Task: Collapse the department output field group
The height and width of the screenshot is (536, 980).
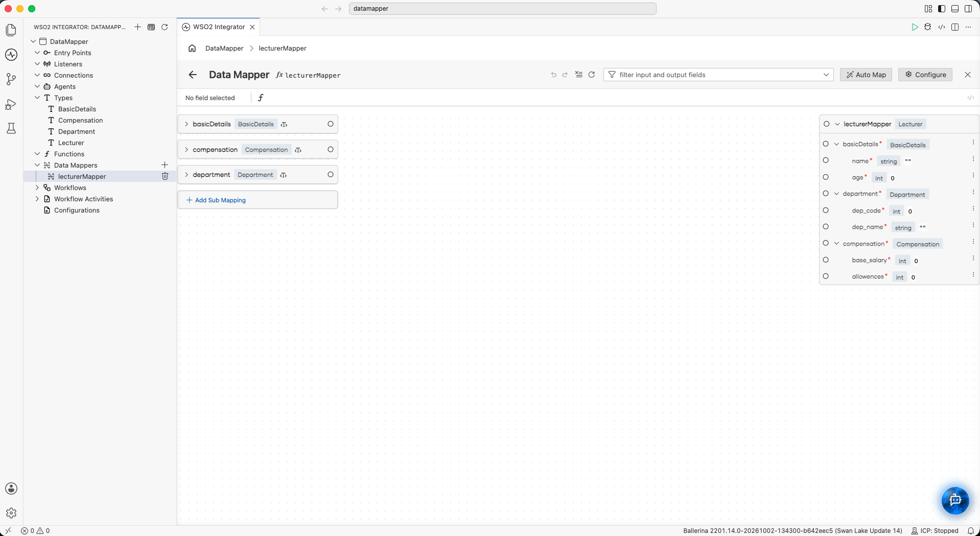Action: point(836,194)
